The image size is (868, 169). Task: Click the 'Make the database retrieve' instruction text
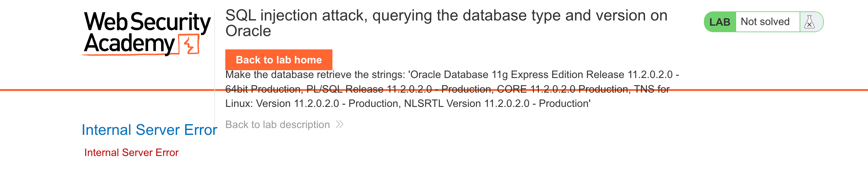[315, 74]
